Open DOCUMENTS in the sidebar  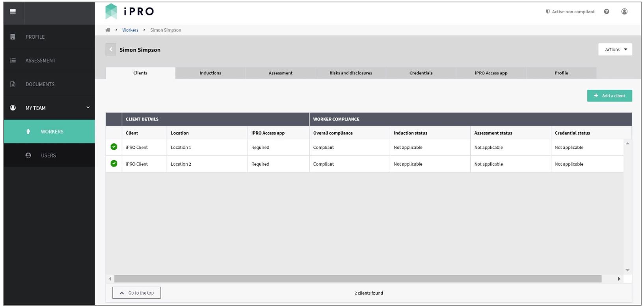point(49,84)
